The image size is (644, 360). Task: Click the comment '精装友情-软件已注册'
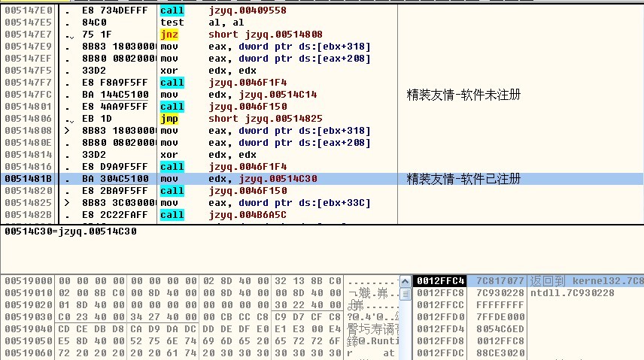click(463, 179)
